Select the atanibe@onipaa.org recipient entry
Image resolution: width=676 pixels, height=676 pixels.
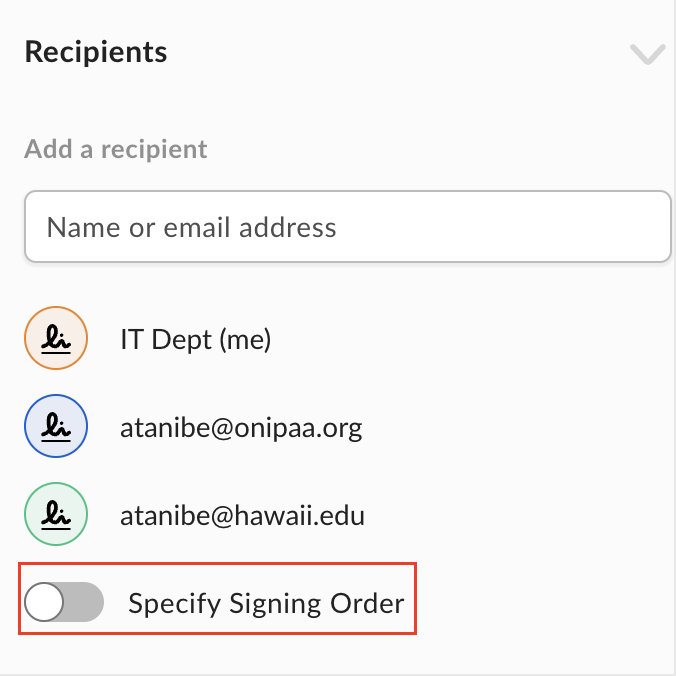[x=241, y=429]
